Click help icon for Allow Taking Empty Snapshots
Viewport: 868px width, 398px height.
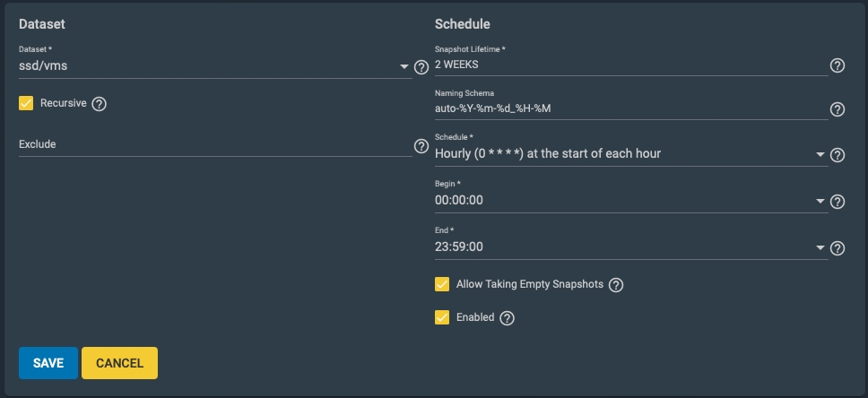[x=616, y=285]
